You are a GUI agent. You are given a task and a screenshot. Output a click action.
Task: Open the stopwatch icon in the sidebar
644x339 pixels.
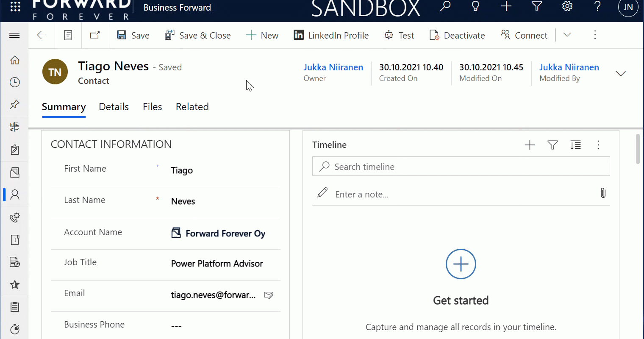15,329
